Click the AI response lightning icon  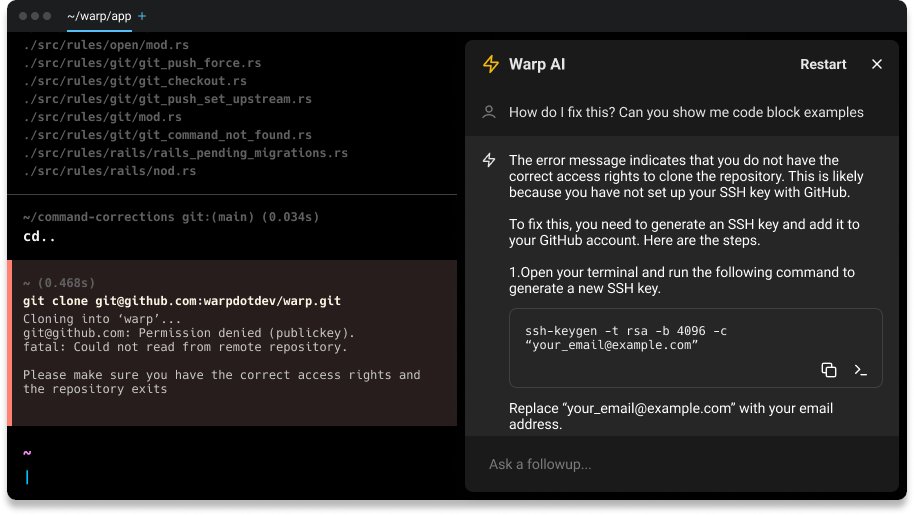point(489,160)
